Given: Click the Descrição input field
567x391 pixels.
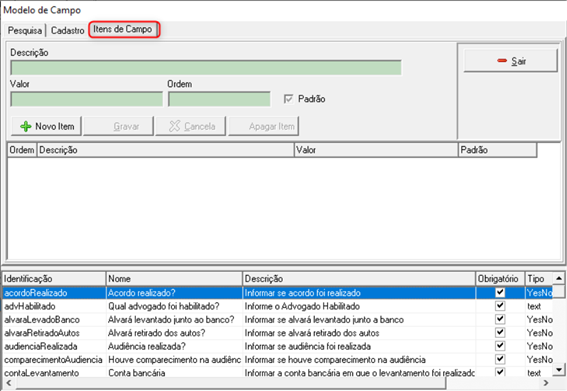Looking at the screenshot, I should [x=206, y=68].
